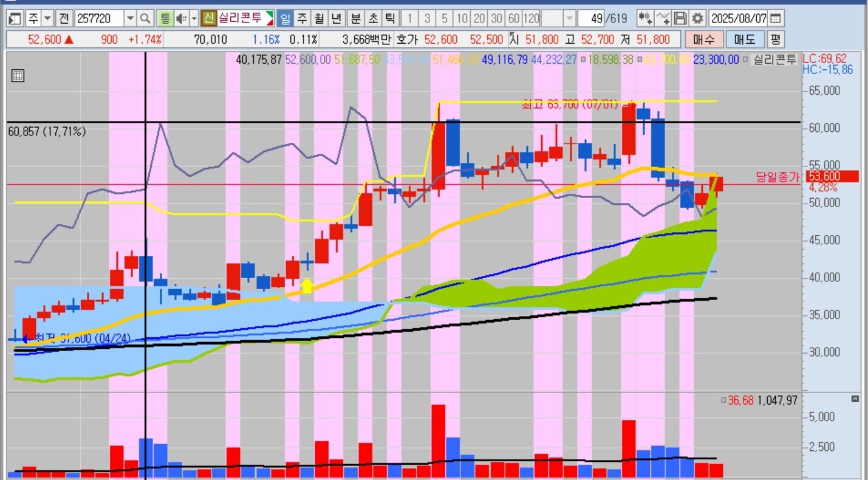The width and height of the screenshot is (868, 480).
Task: Click the 당일종가 price tag 53,600
Action: tap(832, 177)
